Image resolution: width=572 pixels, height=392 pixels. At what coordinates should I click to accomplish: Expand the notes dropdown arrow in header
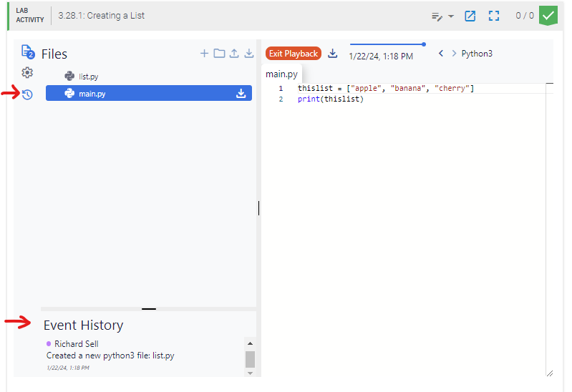pos(451,16)
